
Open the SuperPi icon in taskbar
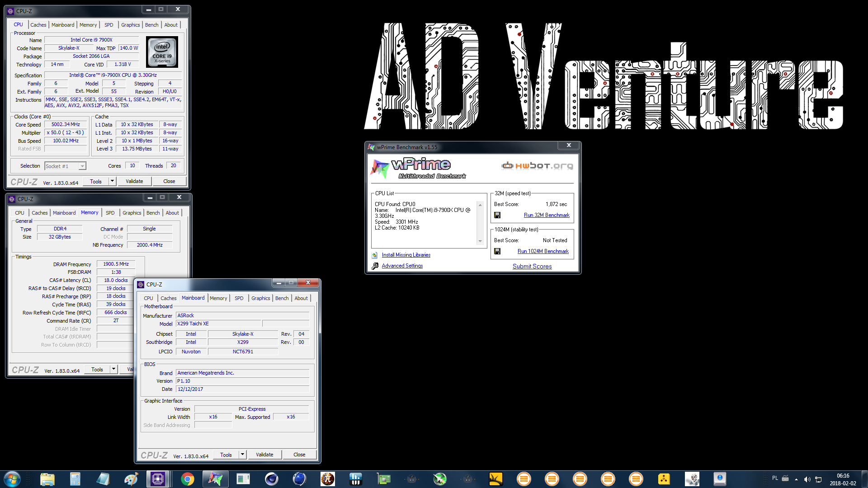pos(327,479)
